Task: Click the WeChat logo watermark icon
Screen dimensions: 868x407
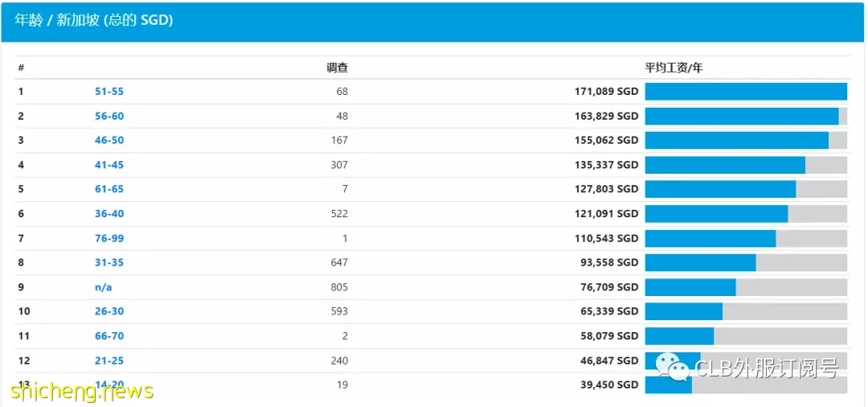Action: coord(674,366)
